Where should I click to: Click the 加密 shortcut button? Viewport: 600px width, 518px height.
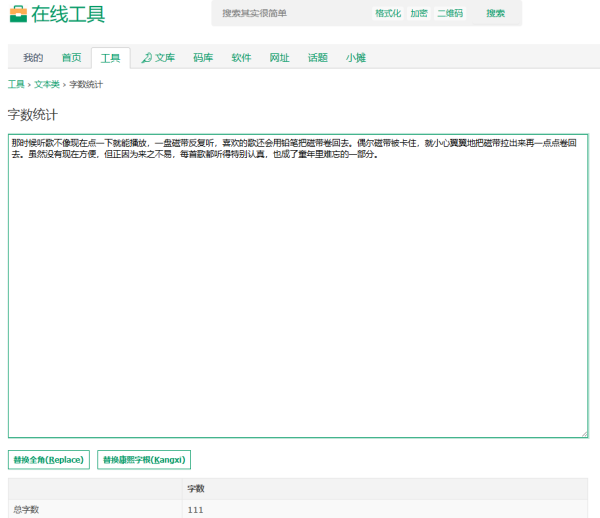(x=419, y=13)
